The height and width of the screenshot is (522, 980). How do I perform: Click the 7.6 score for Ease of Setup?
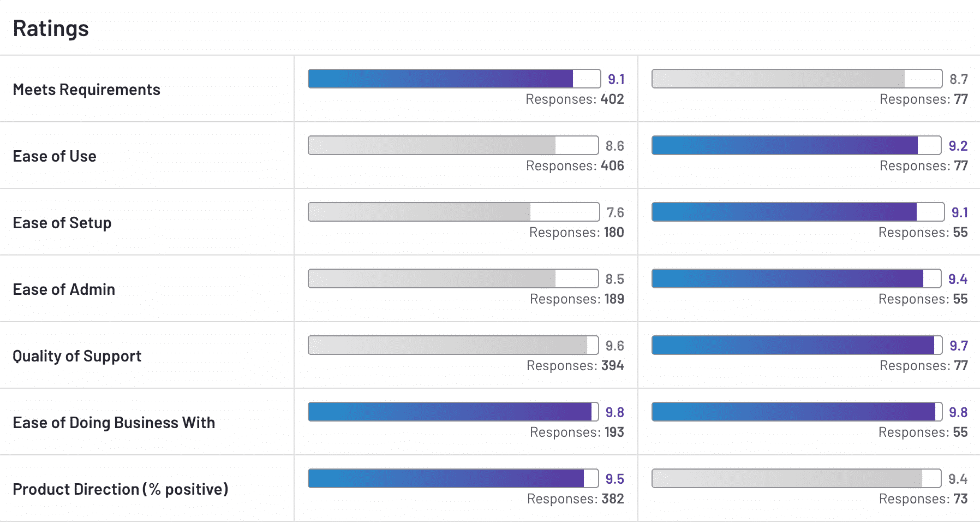pos(615,212)
